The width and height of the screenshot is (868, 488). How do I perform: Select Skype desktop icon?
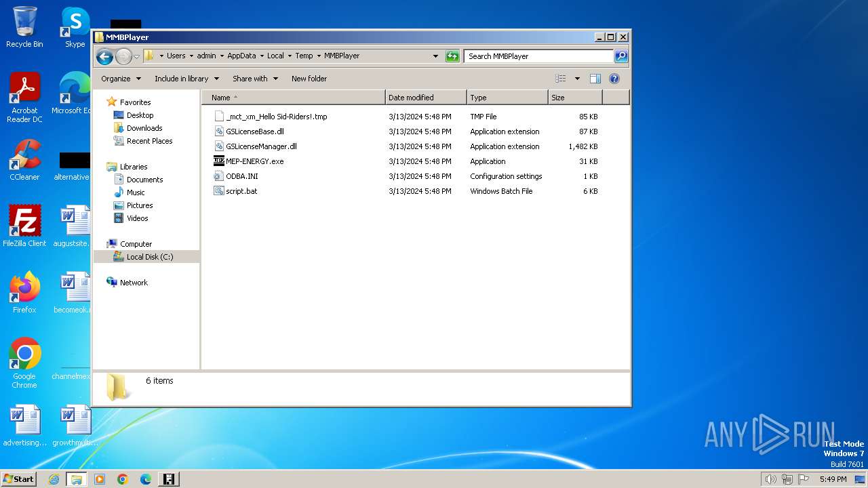(x=75, y=28)
